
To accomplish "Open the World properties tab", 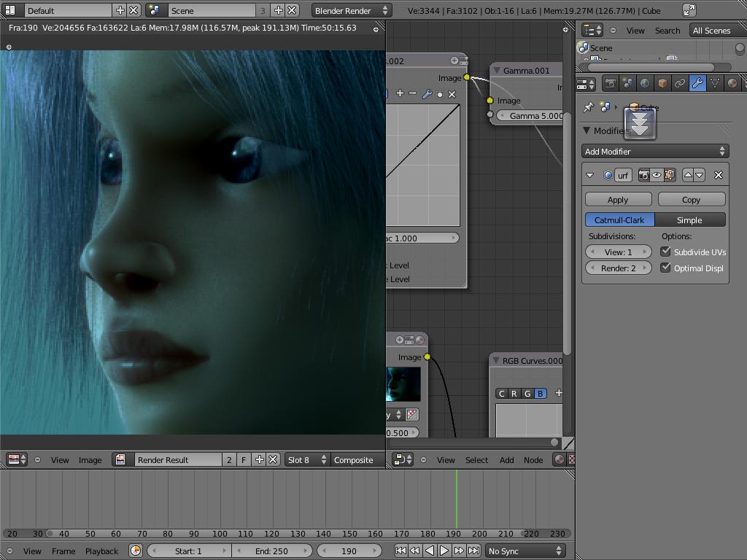I will [645, 84].
